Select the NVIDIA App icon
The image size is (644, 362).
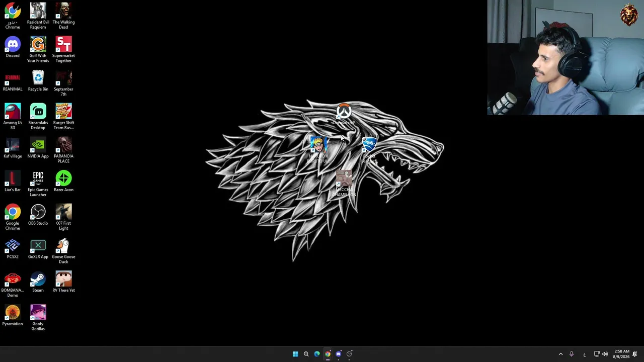[38, 148]
